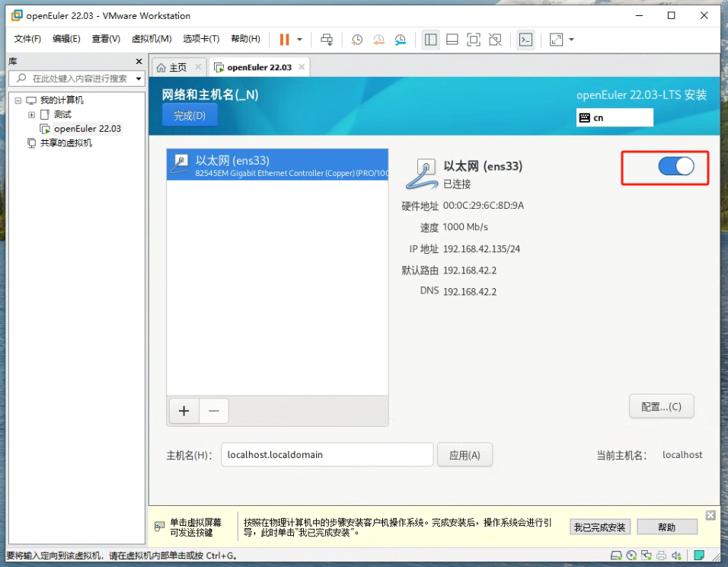The height and width of the screenshot is (567, 728).
Task: Click the hard disk status icon
Action: pyautogui.click(x=616, y=556)
